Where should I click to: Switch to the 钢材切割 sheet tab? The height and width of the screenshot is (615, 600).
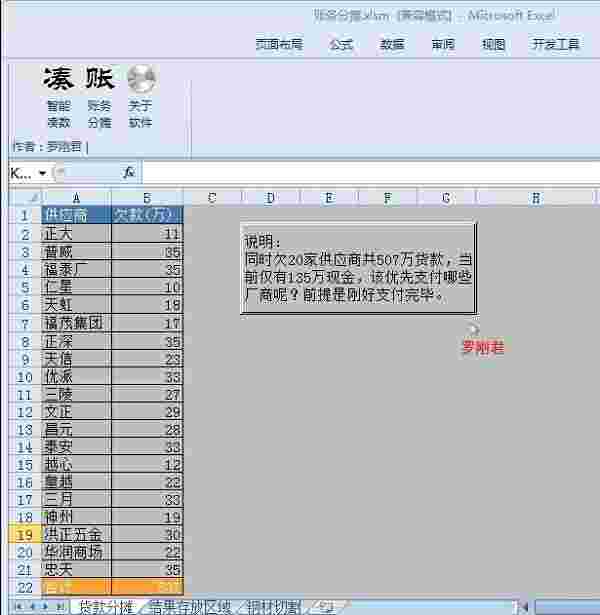(x=275, y=607)
